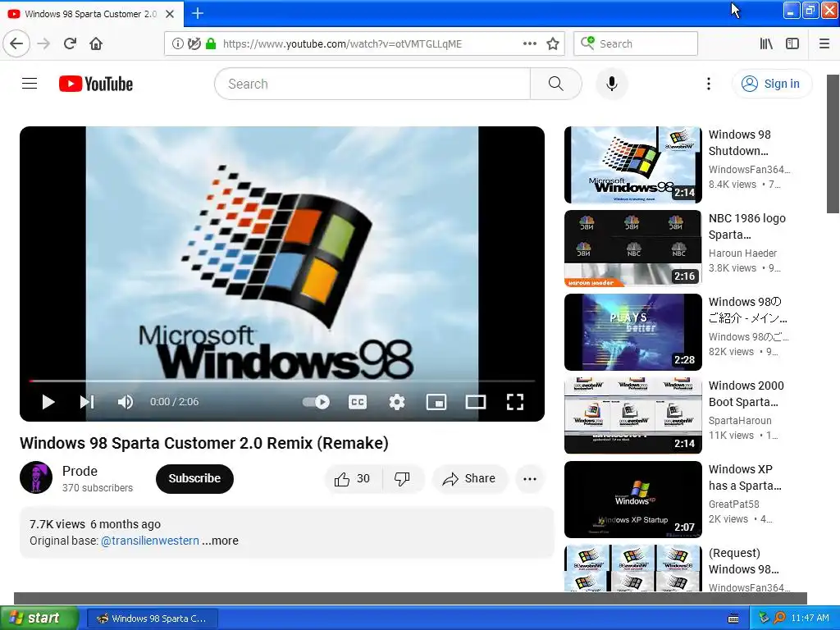Close the Windows 98 Sparta Customer tab

point(170,13)
